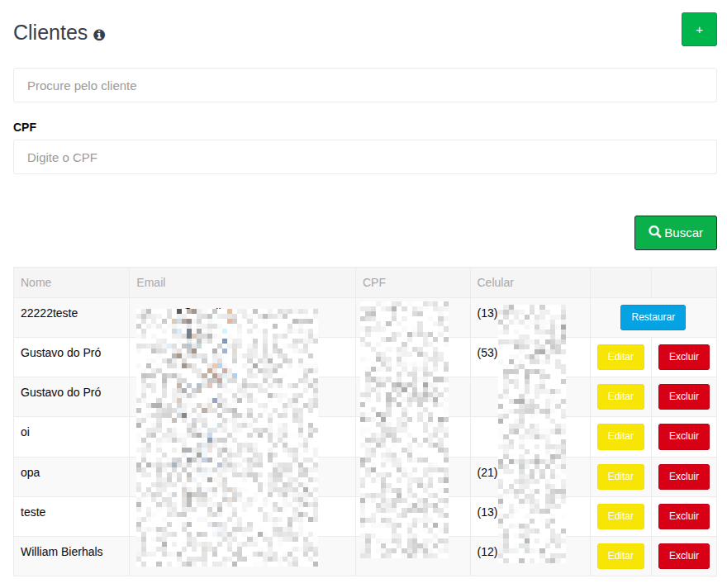The image size is (727, 588).
Task: Click the Celular column header
Action: [495, 282]
